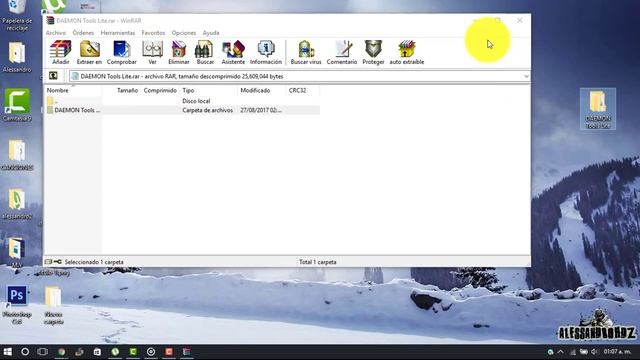Click the Añadir toolbar icon
Viewport: 640px width, 360px height.
click(60, 52)
